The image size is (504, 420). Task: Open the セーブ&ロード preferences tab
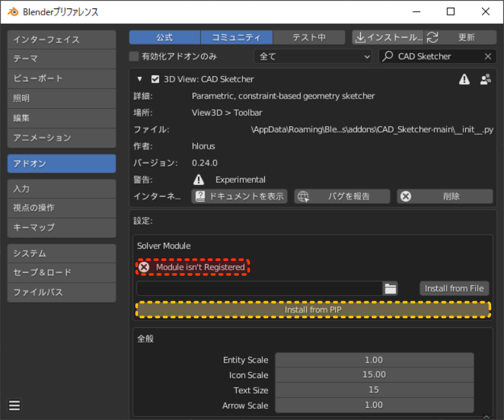61,272
